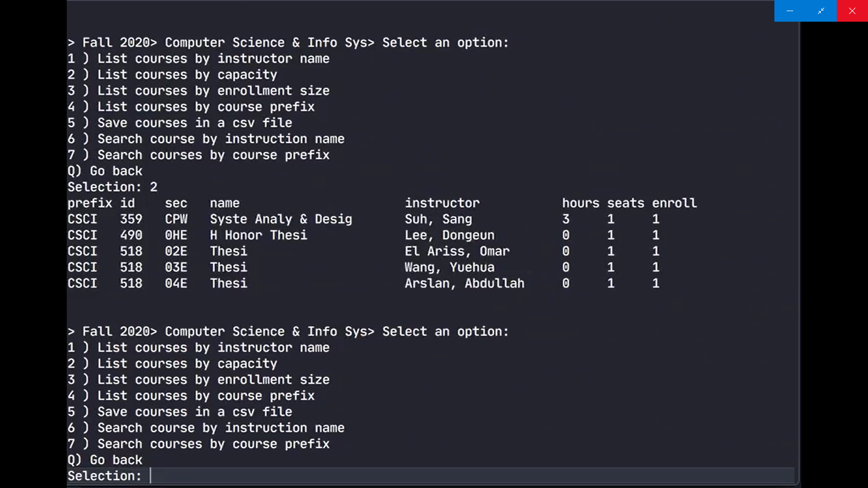The image size is (868, 488).
Task: Click the second 'List courses by course prefix' line
Action: (x=191, y=396)
